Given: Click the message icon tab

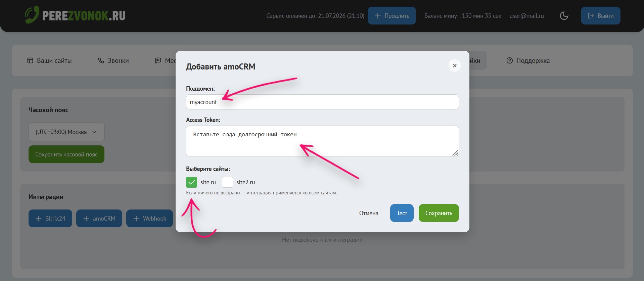Looking at the screenshot, I should pyautogui.click(x=158, y=60).
